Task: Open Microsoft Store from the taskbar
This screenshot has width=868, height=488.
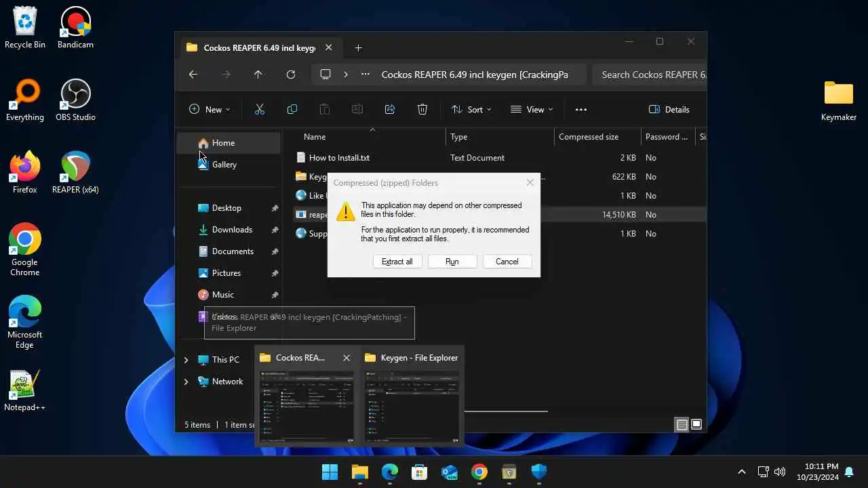Action: coord(419,472)
